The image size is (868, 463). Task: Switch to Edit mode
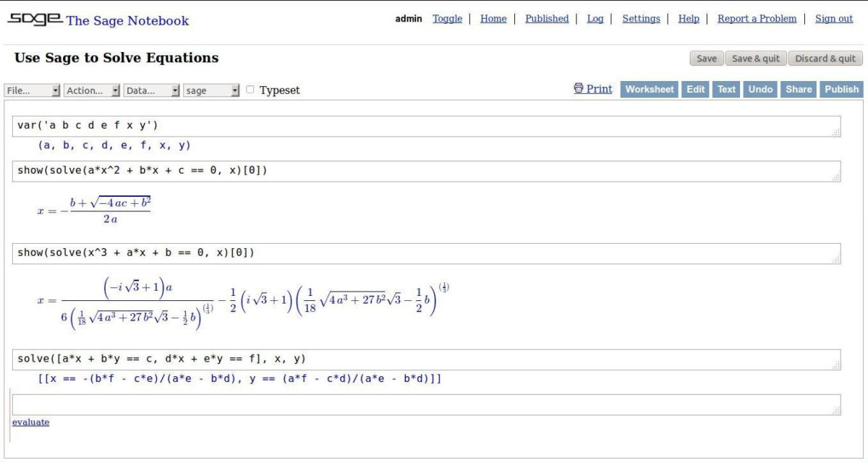(694, 89)
